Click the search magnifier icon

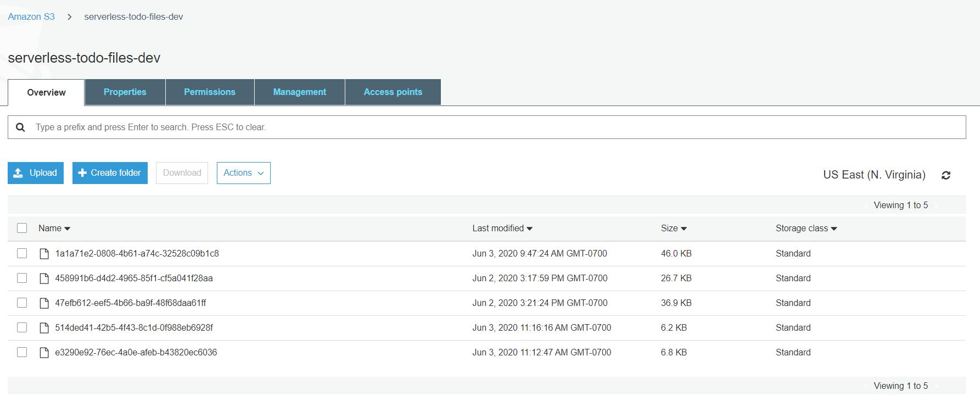point(20,127)
